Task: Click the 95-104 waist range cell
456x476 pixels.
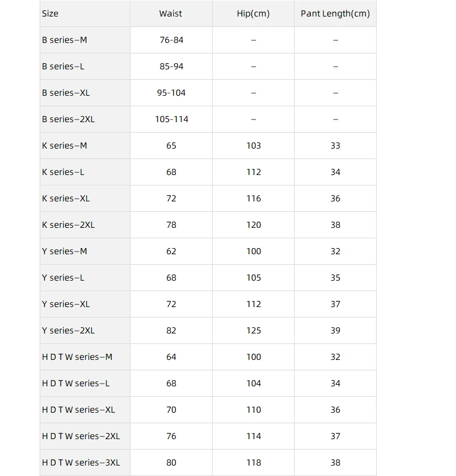Action: click(171, 93)
